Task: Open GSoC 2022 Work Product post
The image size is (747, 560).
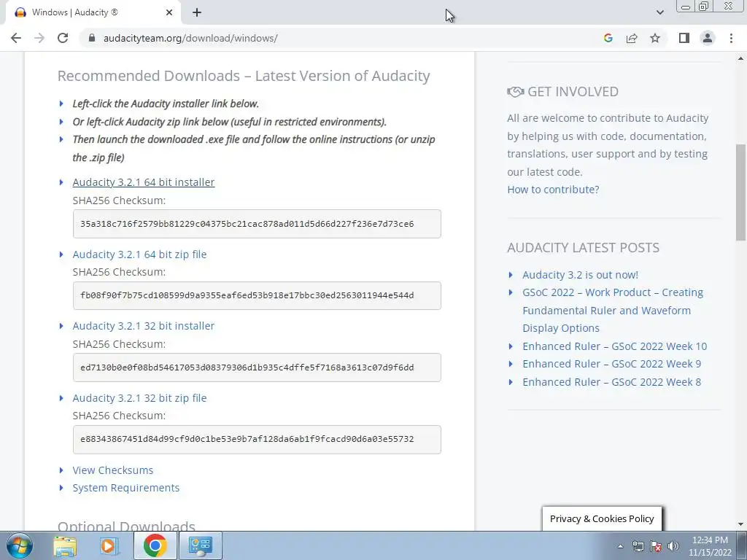Action: click(x=613, y=310)
